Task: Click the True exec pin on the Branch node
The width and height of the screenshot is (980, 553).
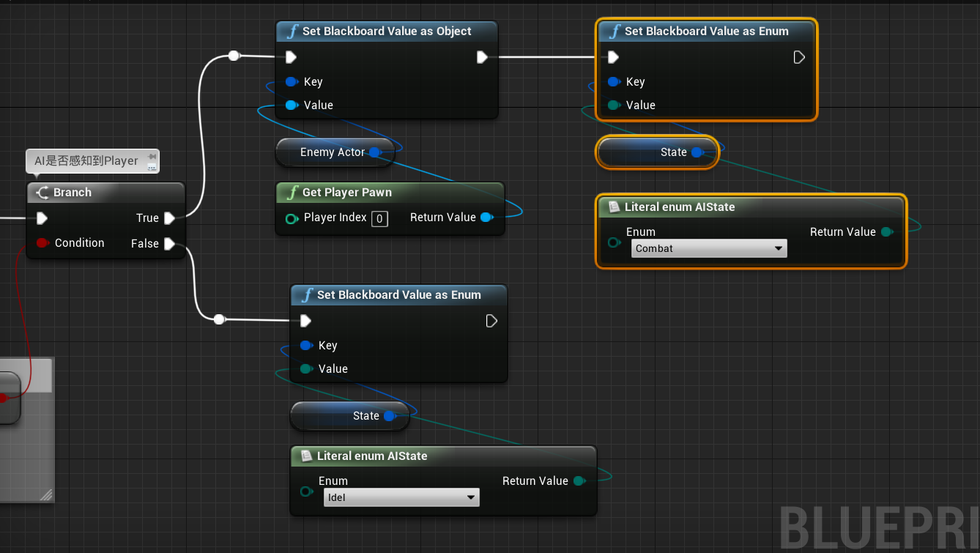Action: (169, 218)
